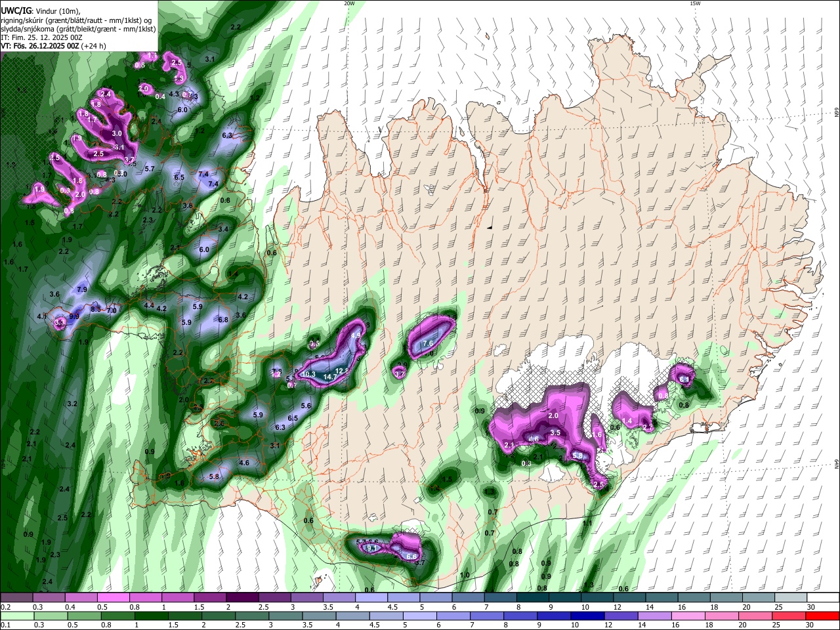
Task: Click the 5.8 rain value on the map
Action: pyautogui.click(x=214, y=477)
